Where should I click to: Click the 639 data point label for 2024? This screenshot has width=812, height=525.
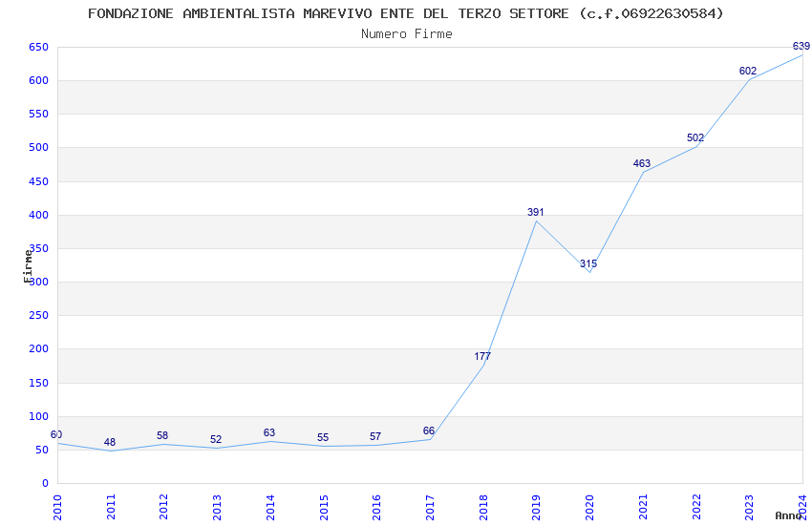(x=801, y=46)
